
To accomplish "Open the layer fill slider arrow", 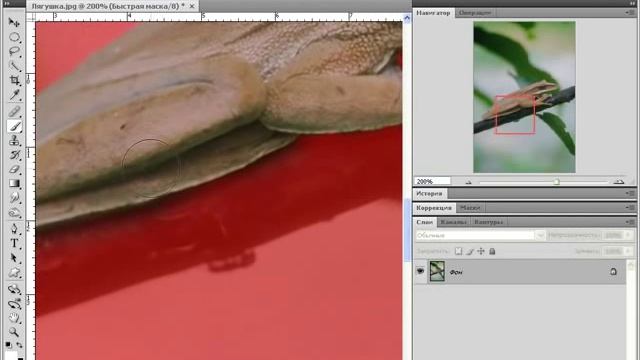I will point(628,251).
